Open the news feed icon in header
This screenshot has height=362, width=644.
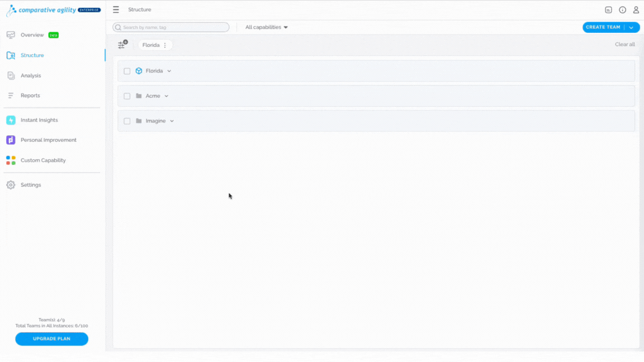pos(608,10)
